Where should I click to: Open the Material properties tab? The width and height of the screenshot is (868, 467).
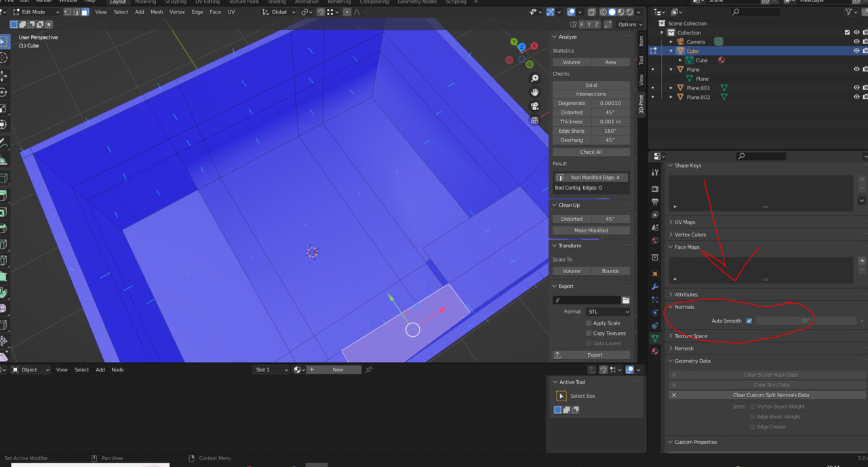click(655, 351)
